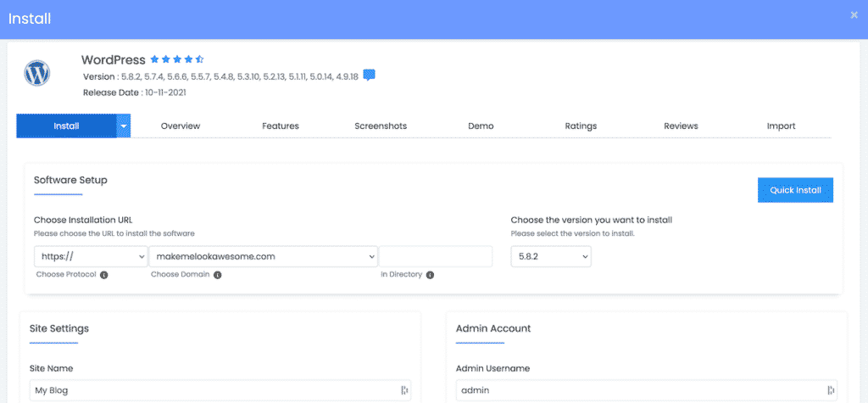Screen dimensions: 868x403
Task: Close the Install dialog with the X
Action: [x=854, y=15]
